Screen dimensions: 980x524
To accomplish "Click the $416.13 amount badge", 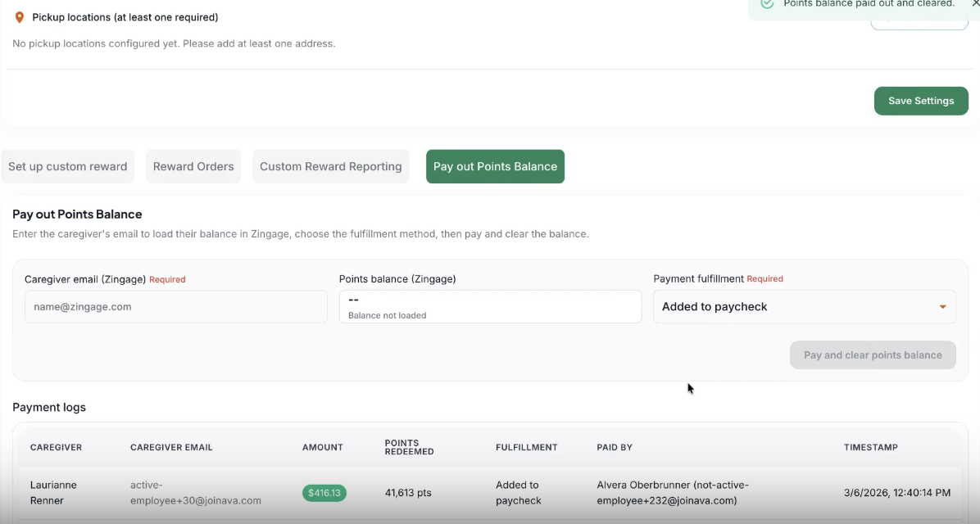I will [x=324, y=493].
